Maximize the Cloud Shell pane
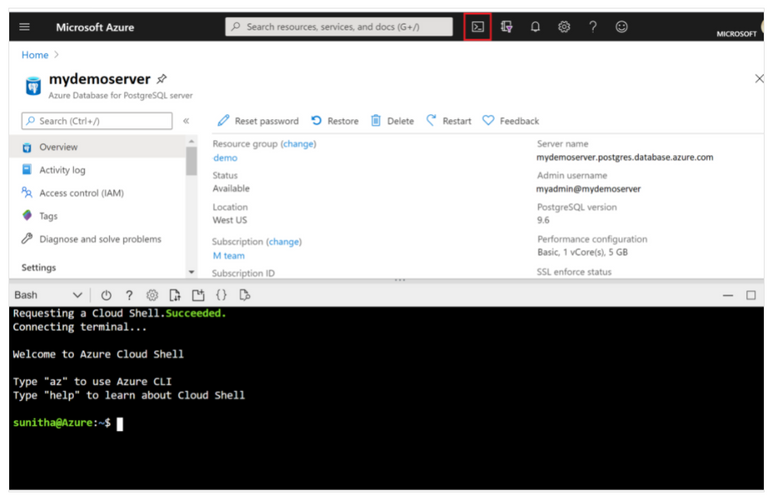This screenshot has width=768, height=495. tap(751, 295)
